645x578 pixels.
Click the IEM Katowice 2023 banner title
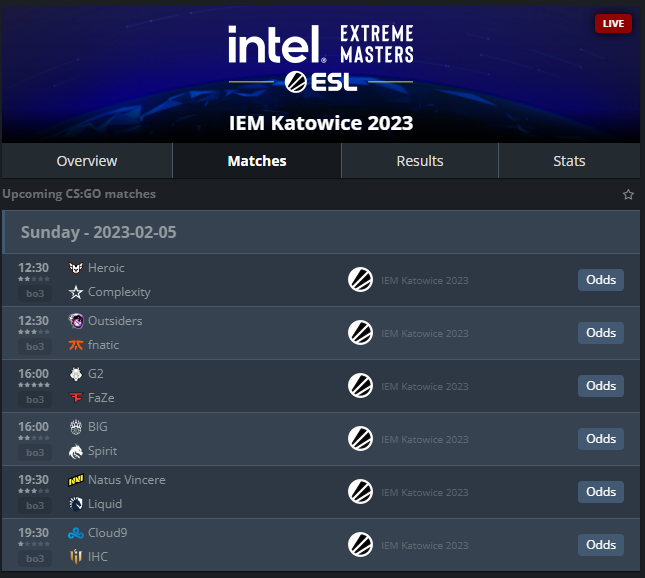(321, 123)
